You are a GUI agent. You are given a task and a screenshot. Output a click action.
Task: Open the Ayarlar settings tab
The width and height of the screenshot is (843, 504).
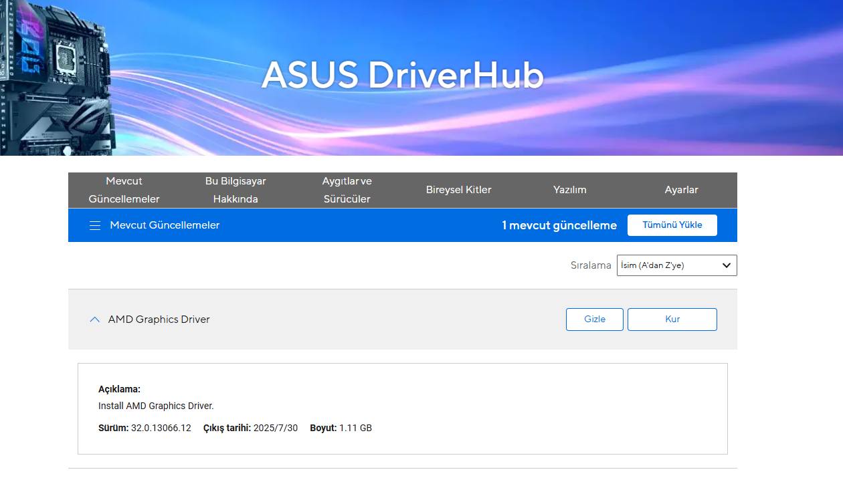click(x=681, y=190)
